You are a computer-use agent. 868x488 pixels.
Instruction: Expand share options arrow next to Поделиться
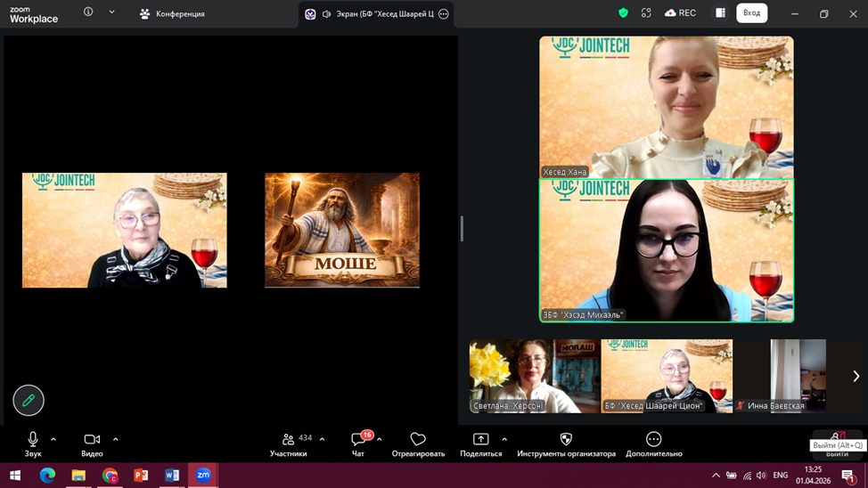[x=504, y=439]
